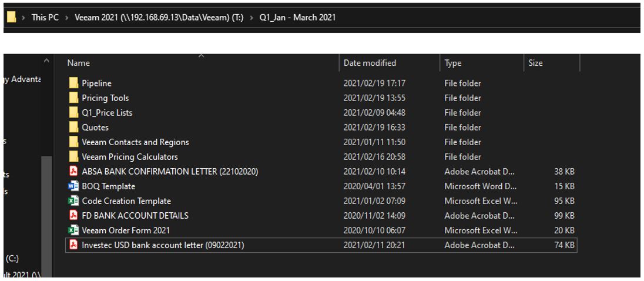Click the Q1_Price Lists folder icon

[73, 113]
